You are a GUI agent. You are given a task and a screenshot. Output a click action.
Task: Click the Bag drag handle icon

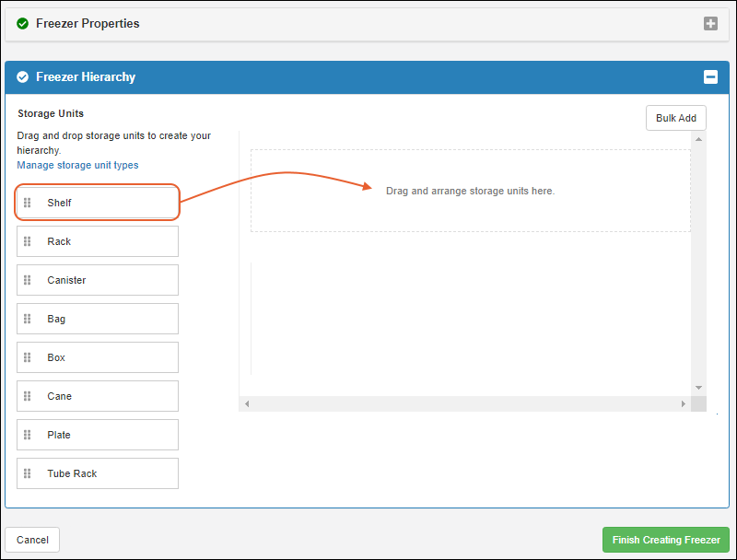point(28,319)
